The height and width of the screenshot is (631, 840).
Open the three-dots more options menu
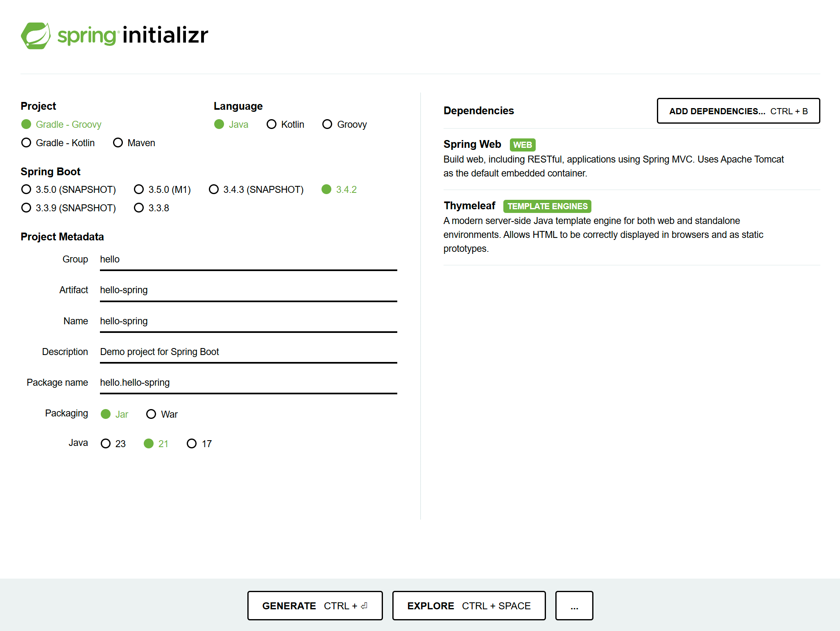574,606
